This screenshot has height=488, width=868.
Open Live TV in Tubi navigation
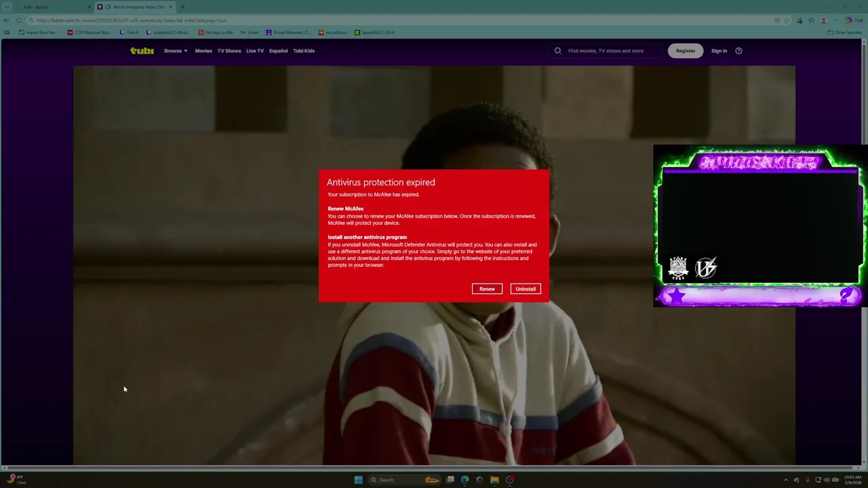(x=255, y=51)
